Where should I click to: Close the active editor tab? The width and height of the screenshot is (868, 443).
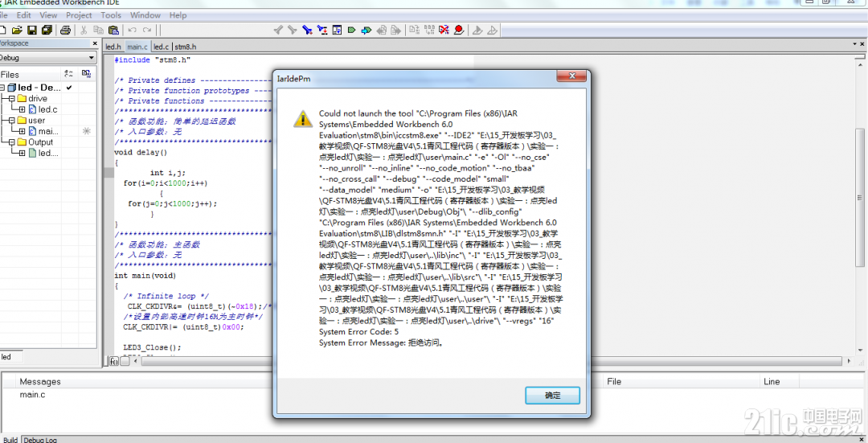pos(862,44)
